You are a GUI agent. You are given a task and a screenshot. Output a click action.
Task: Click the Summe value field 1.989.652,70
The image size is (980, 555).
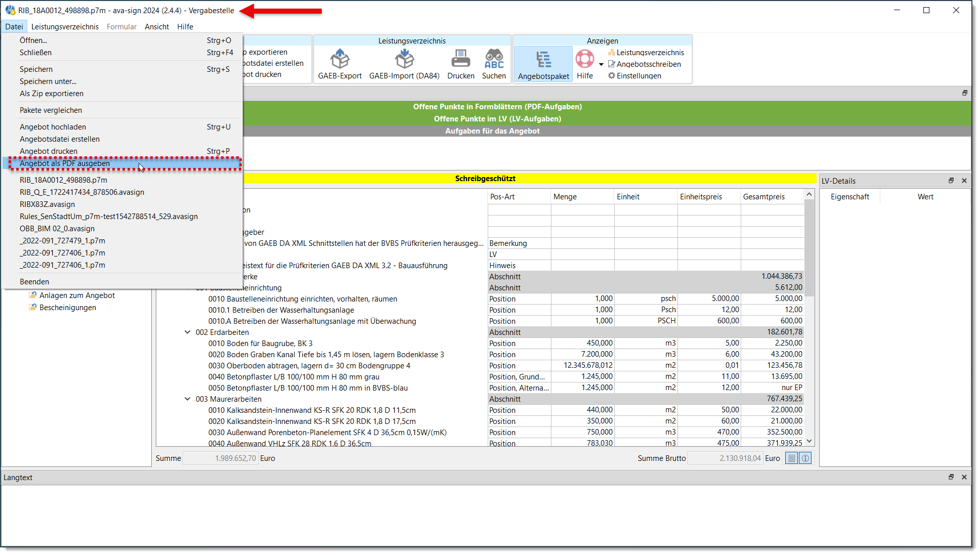click(x=221, y=458)
